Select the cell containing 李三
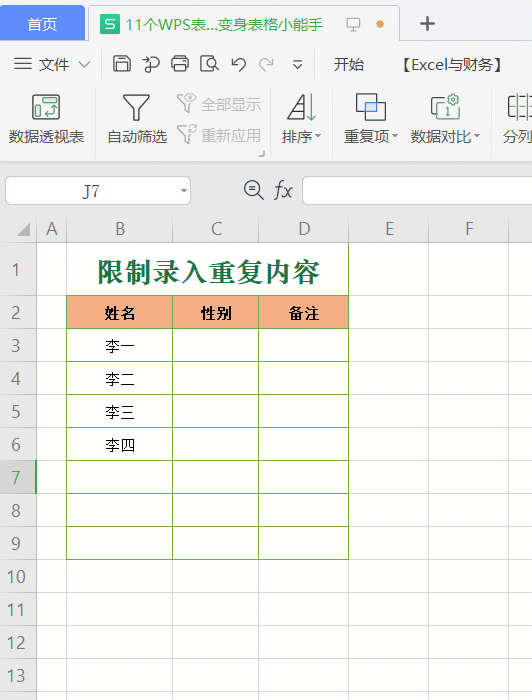The height and width of the screenshot is (700, 532). click(x=120, y=412)
